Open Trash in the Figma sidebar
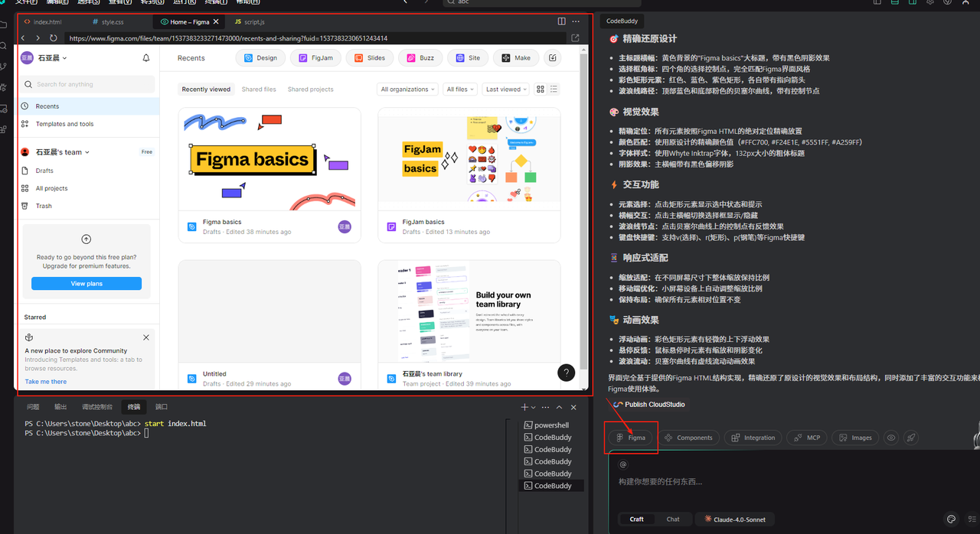The height and width of the screenshot is (534, 980). [88, 206]
